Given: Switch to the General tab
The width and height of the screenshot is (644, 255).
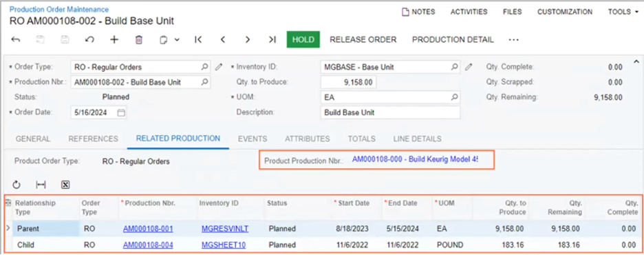Looking at the screenshot, I should pyautogui.click(x=33, y=139).
